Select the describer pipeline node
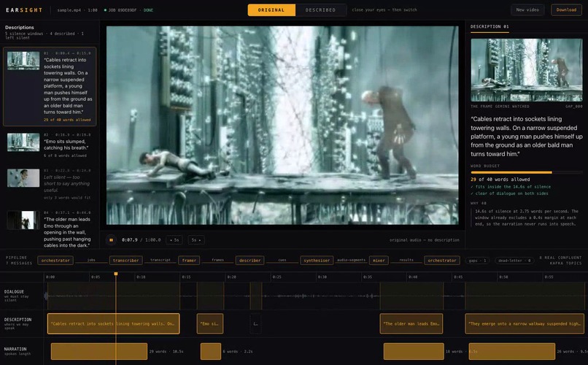 (x=249, y=261)
